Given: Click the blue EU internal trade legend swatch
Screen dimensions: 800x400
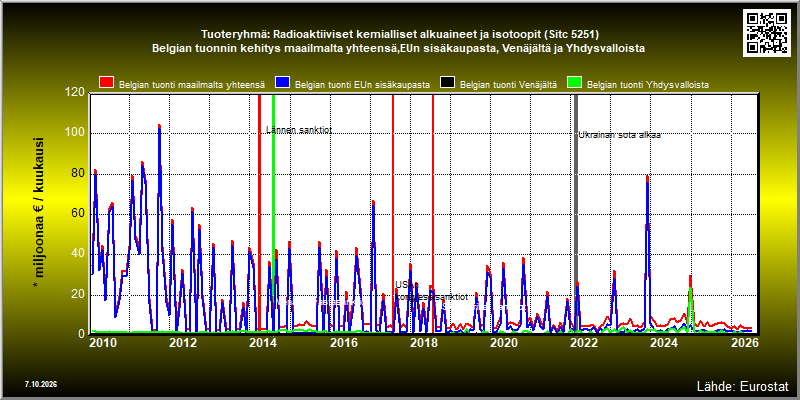Looking at the screenshot, I should [282, 83].
